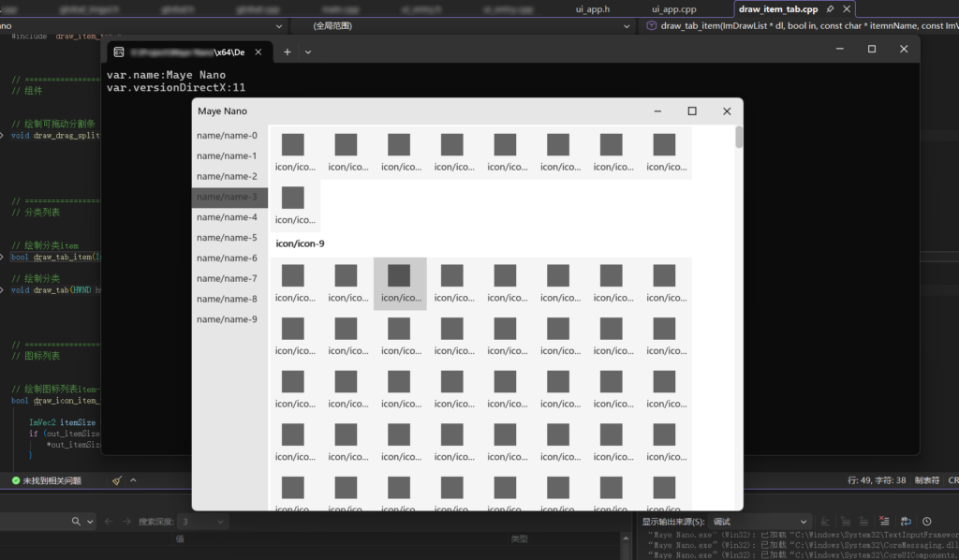Expand the output source dropdown showing 调试
The height and width of the screenshot is (560, 959).
click(x=759, y=522)
